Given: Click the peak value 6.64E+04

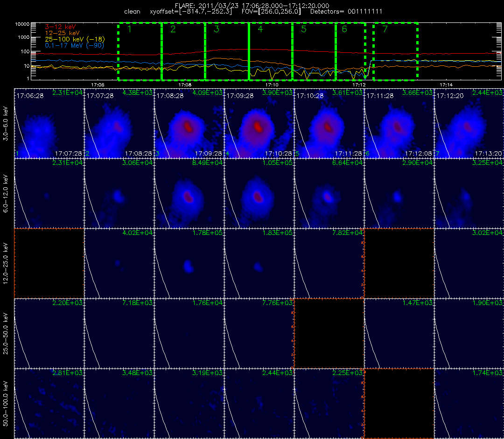Looking at the screenshot, I should click(348, 163).
